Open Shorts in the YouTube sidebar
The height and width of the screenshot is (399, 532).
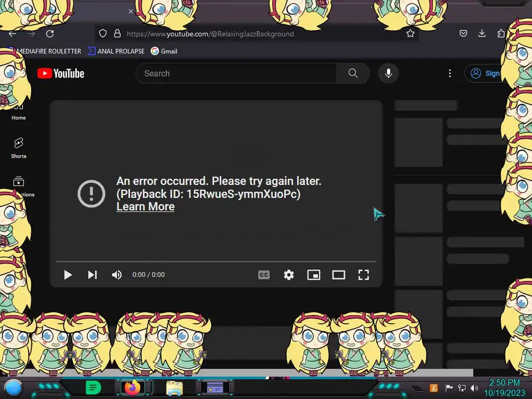[19, 148]
